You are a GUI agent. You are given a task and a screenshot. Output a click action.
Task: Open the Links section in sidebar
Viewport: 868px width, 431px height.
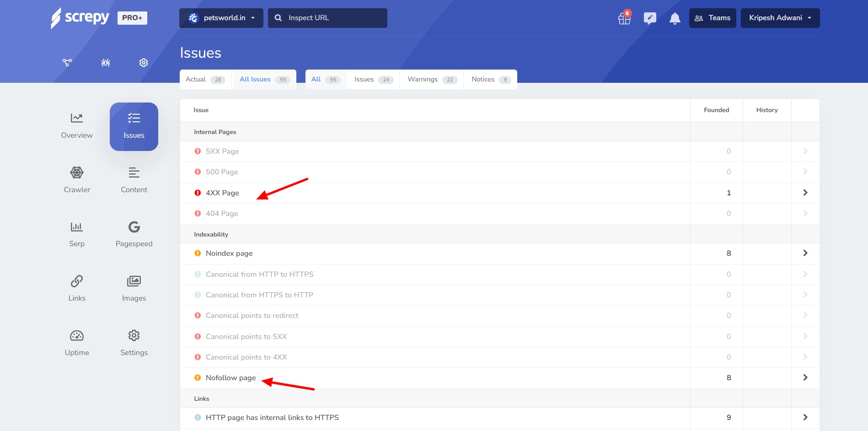tap(77, 288)
